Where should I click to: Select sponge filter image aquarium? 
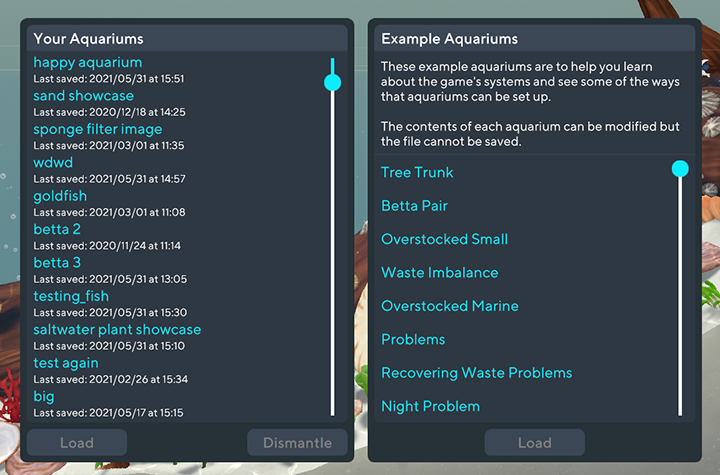[97, 130]
